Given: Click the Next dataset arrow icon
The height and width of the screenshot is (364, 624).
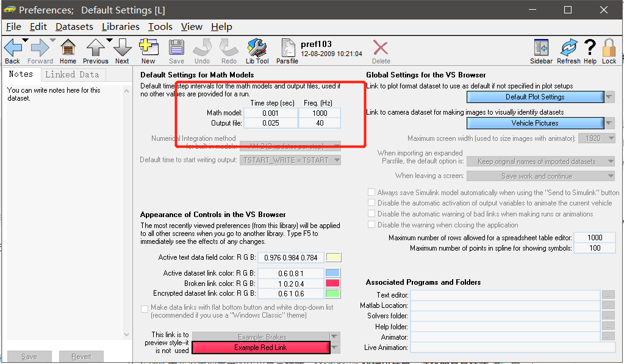Looking at the screenshot, I should point(122,48).
